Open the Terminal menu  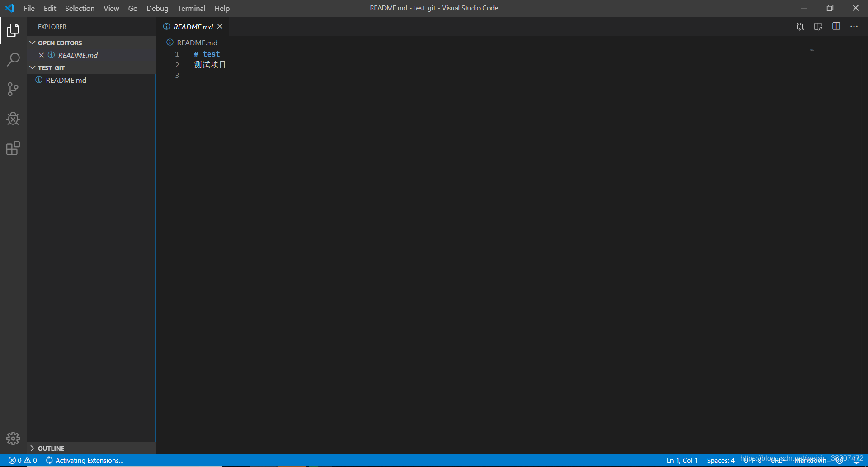[191, 8]
